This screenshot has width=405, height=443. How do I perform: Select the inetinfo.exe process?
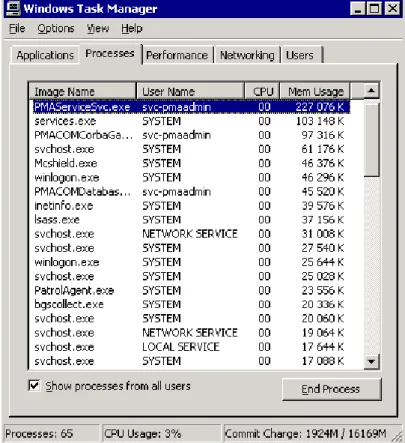click(189, 206)
